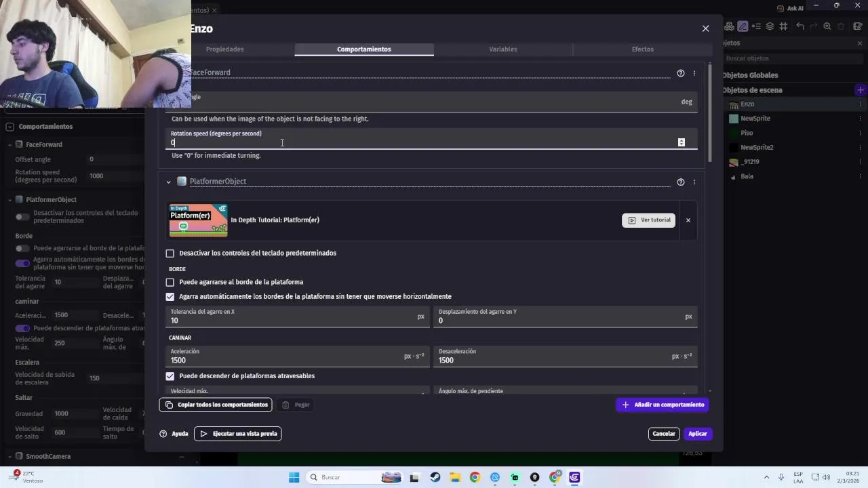This screenshot has height=488, width=868.
Task: Click the GDevelop icon in the taskbar
Action: coord(574,477)
